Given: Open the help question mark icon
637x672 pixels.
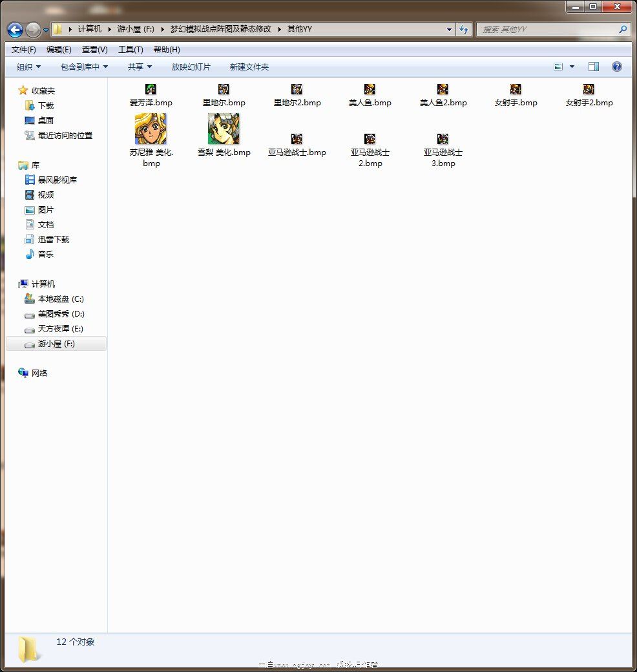Looking at the screenshot, I should click(x=616, y=67).
